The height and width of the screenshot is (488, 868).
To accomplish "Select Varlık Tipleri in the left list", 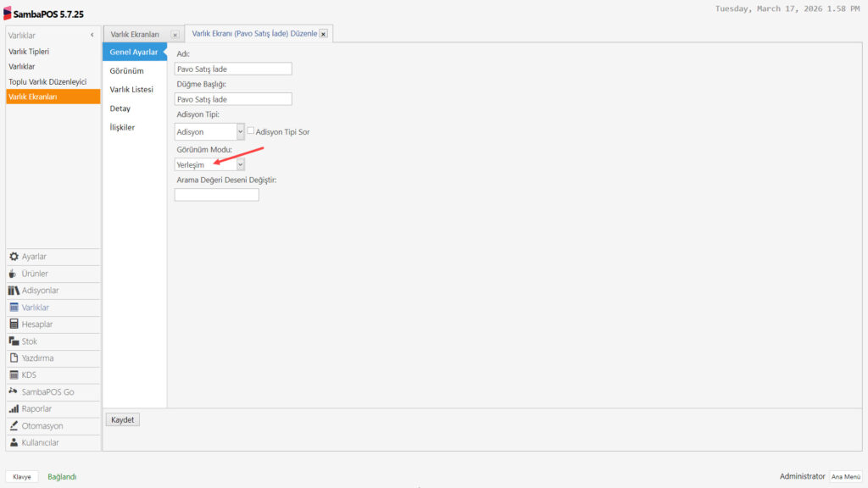I will pyautogui.click(x=29, y=51).
